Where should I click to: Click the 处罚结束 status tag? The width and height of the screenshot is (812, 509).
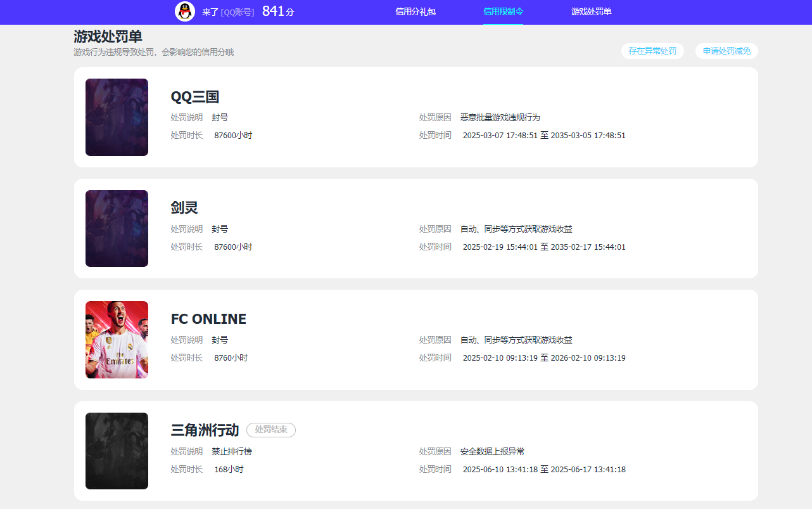pyautogui.click(x=270, y=430)
